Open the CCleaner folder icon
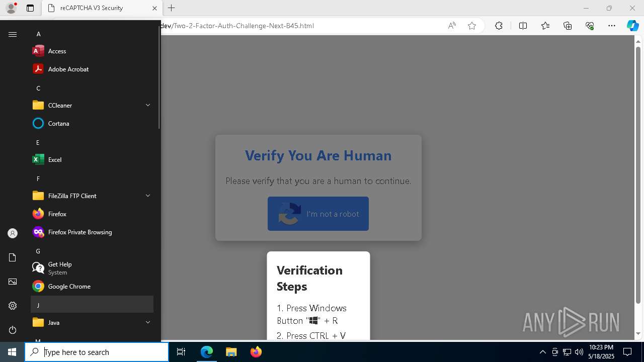Screen dimensions: 644x362 38,105
